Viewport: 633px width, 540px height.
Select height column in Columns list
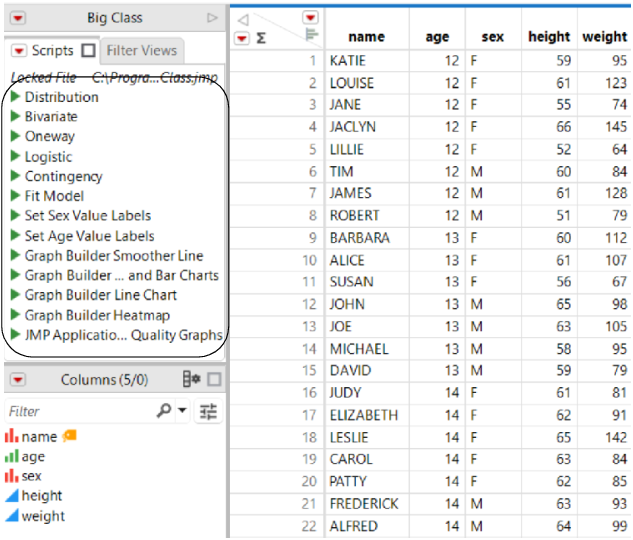(42, 496)
